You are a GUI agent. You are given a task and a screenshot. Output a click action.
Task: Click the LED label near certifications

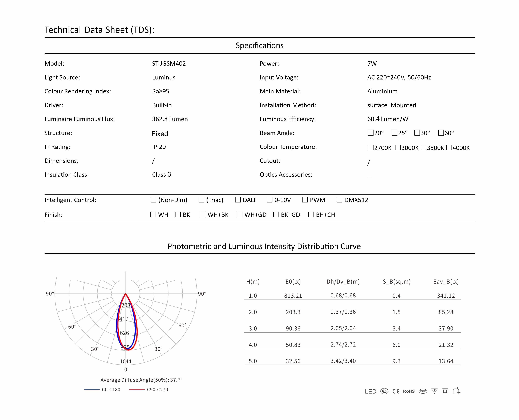tap(370, 391)
